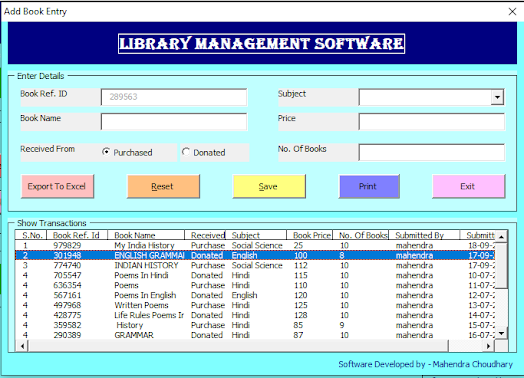This screenshot has width=524, height=378.
Task: Select the INDIAN HISTORY row
Action: coord(255,265)
